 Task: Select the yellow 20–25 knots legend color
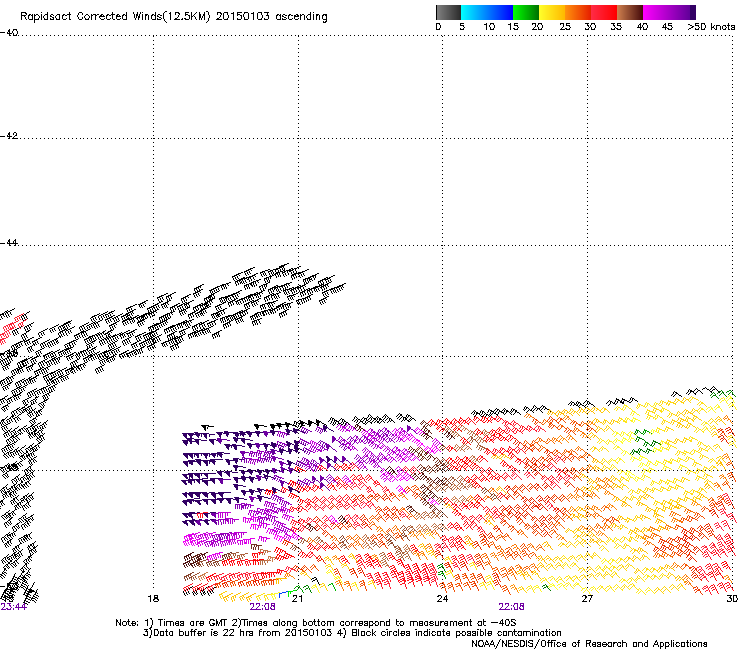tap(552, 12)
